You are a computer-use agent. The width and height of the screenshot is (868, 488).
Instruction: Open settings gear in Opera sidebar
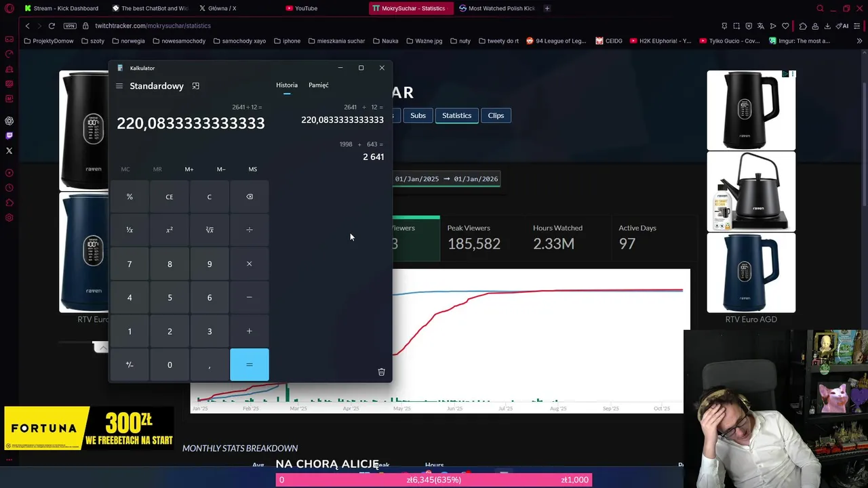[x=9, y=218]
